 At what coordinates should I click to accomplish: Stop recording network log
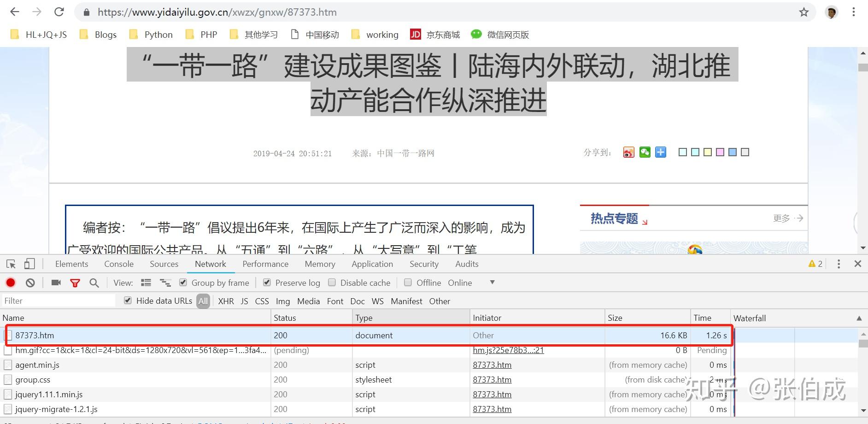coord(11,283)
